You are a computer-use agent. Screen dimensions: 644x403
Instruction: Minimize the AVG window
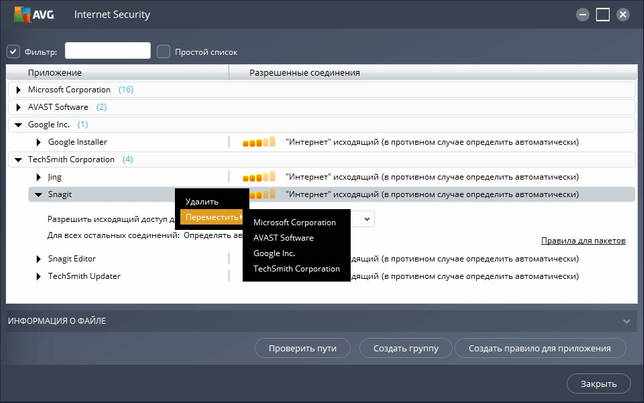582,15
